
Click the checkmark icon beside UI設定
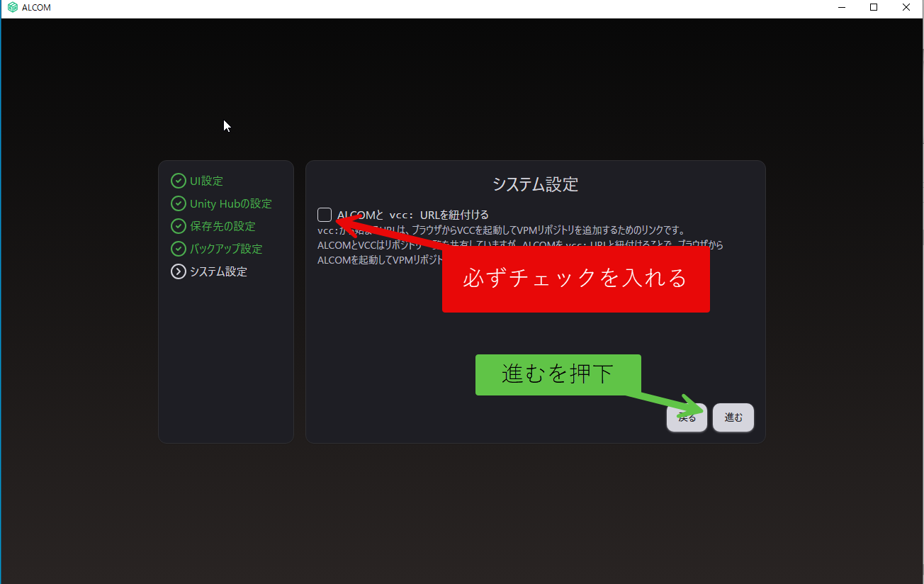tap(179, 181)
